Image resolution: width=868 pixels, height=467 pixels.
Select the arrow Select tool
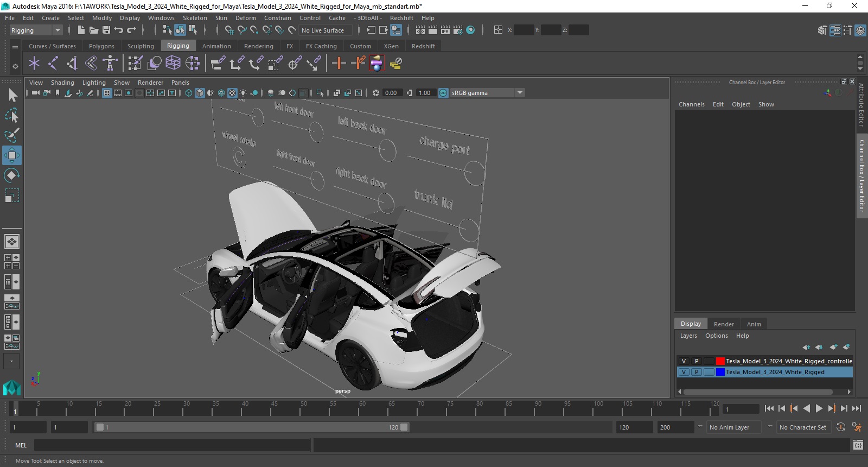12,96
